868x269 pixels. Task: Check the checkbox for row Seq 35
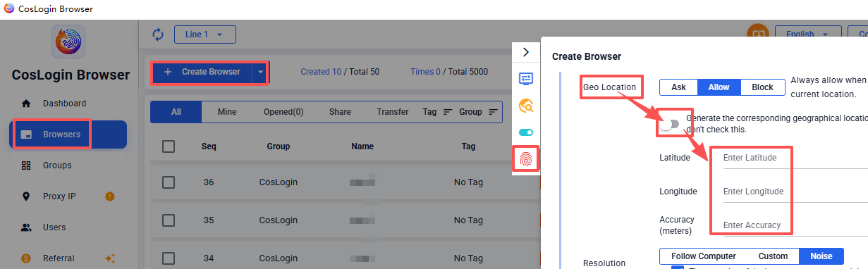(x=169, y=220)
